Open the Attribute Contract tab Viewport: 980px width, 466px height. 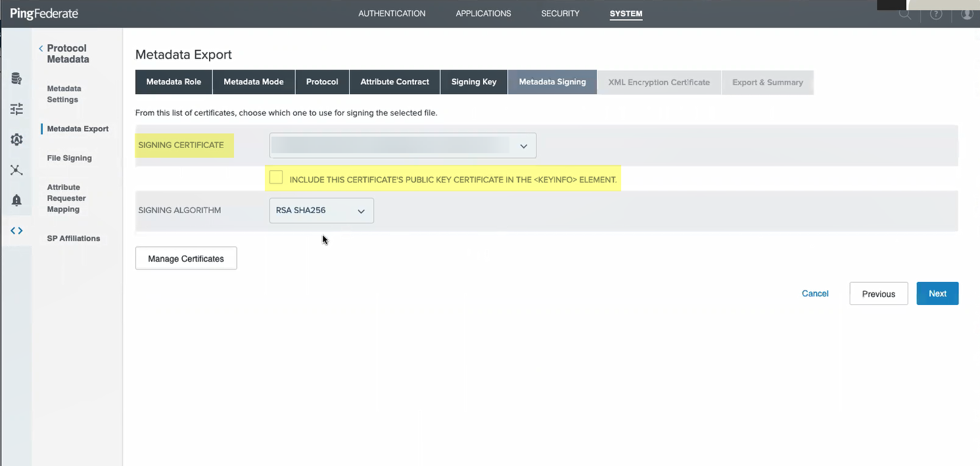click(x=394, y=82)
